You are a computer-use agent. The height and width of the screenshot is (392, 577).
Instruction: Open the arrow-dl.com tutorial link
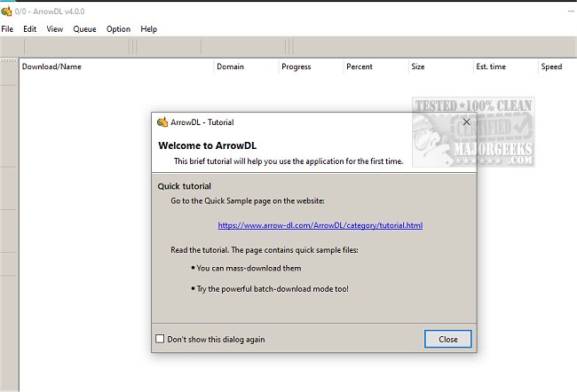(320, 225)
